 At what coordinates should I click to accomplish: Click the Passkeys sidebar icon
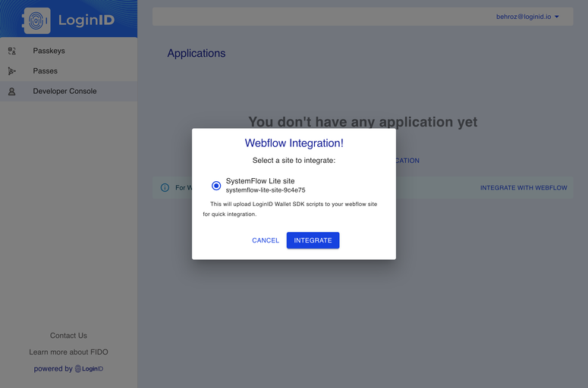[x=12, y=51]
